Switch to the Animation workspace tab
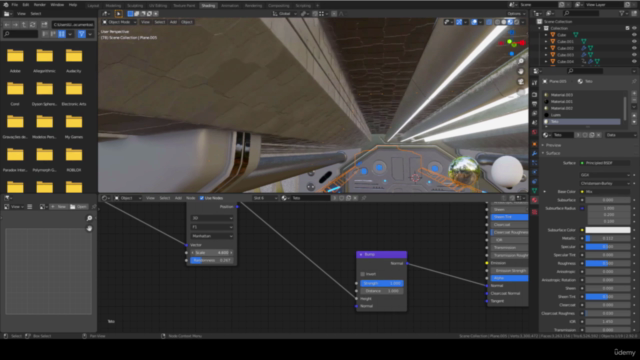The image size is (640, 360). click(230, 6)
